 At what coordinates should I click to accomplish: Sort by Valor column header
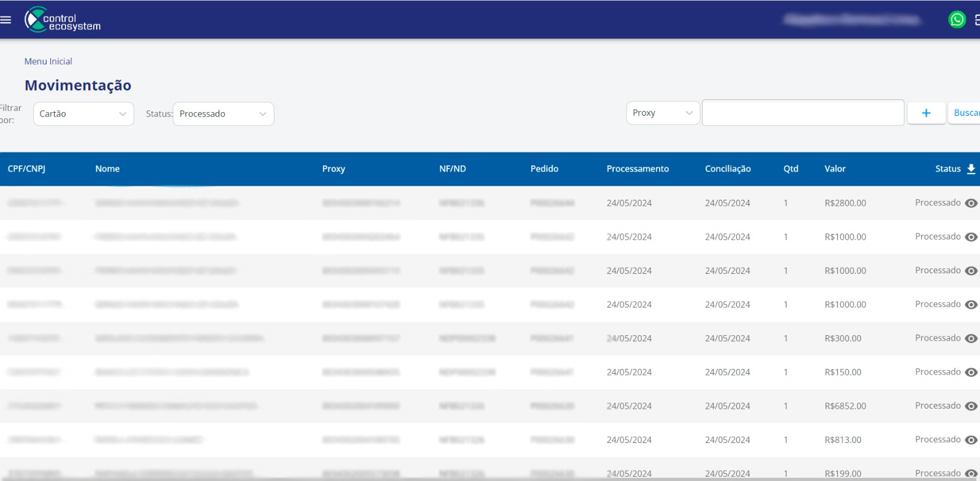point(835,169)
